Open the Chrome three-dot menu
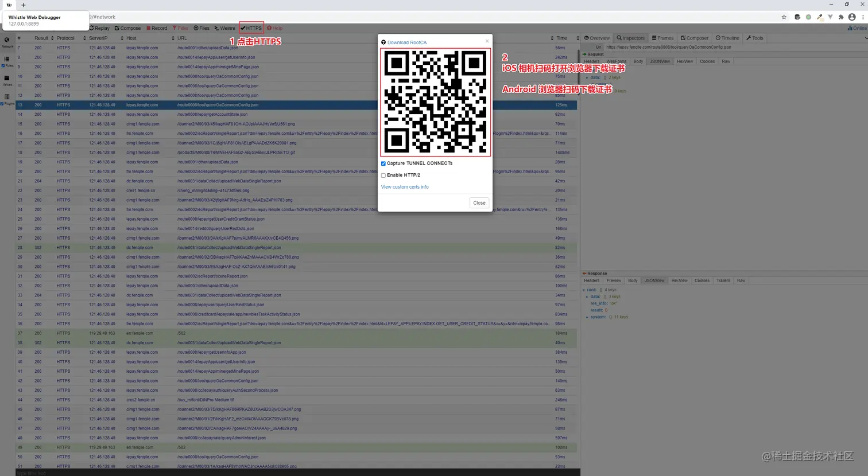868x476 pixels. coord(863,17)
